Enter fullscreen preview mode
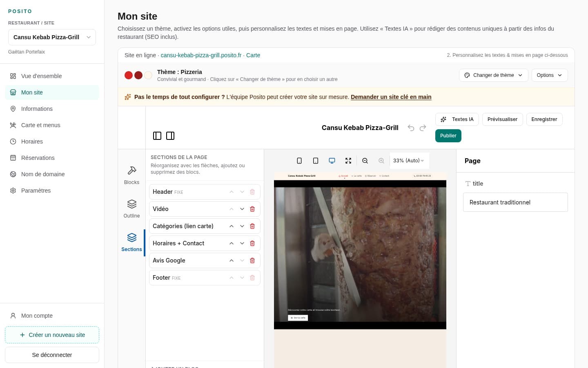The image size is (588, 368). (x=348, y=161)
